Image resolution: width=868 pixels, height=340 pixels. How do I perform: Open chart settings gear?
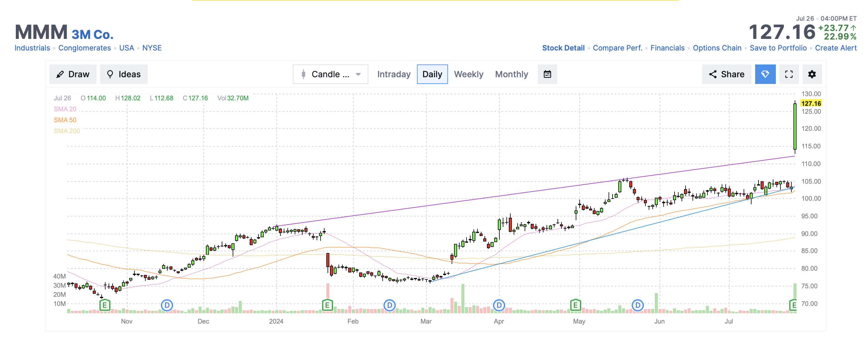point(812,74)
